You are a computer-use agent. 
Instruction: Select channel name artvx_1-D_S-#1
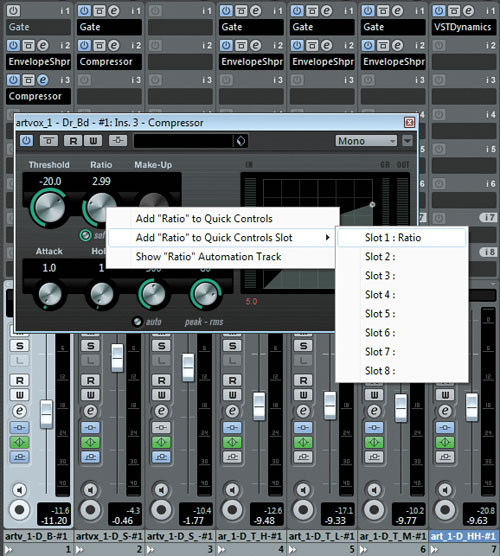pos(109,536)
